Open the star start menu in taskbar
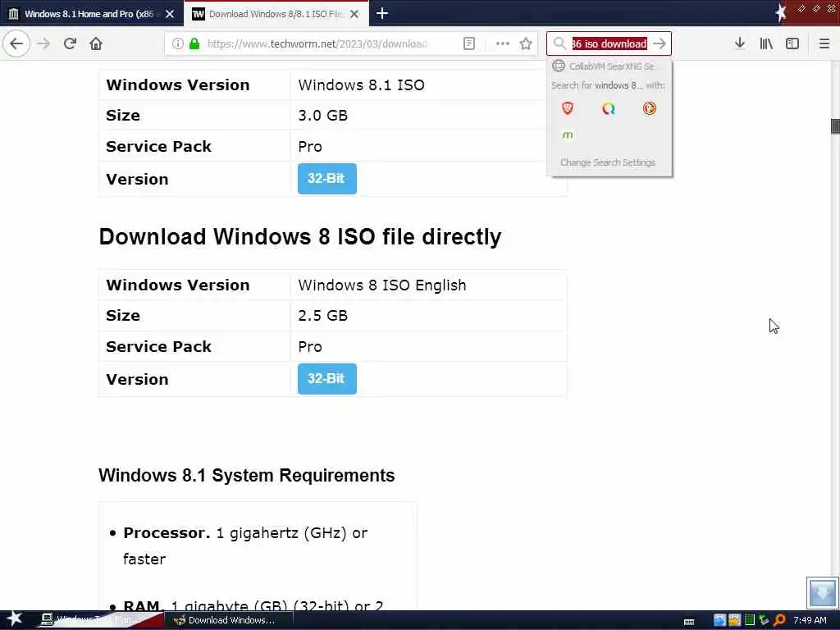Screen dimensions: 840x630 pos(14,619)
